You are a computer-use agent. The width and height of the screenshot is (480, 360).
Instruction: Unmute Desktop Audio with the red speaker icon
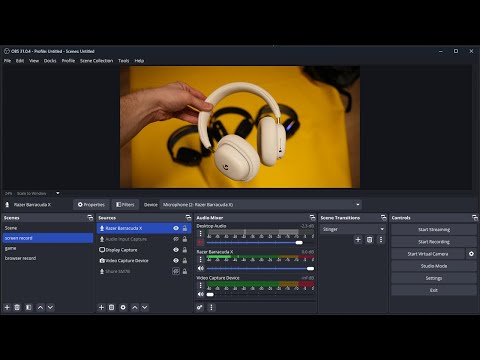coord(200,242)
